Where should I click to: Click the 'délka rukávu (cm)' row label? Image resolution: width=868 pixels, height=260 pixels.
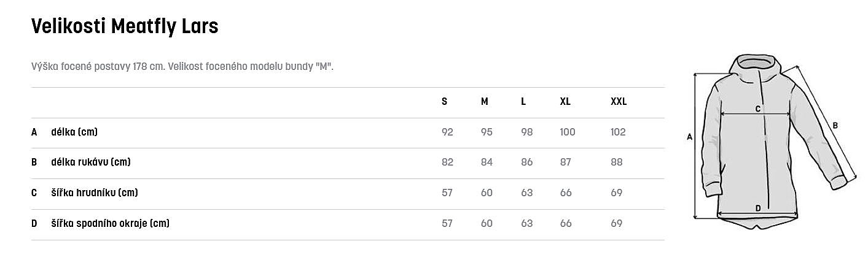91,162
